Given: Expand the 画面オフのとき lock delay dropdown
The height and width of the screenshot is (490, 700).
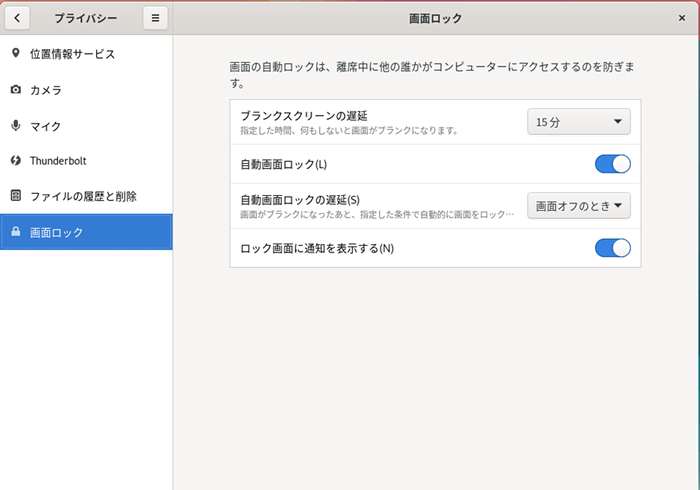Looking at the screenshot, I should [578, 206].
